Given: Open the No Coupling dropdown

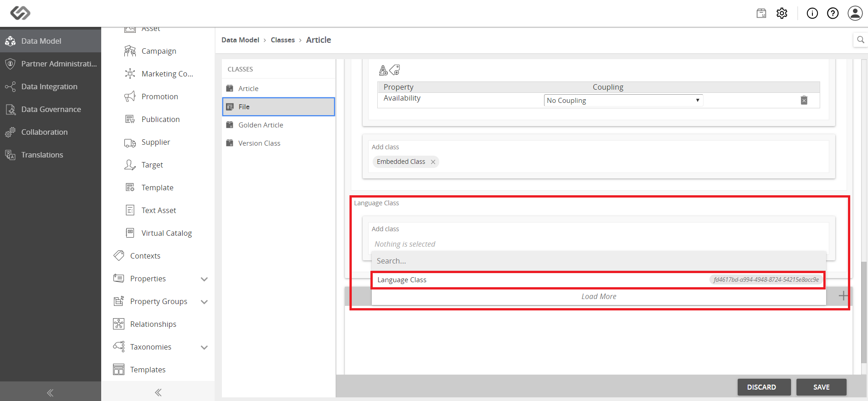Looking at the screenshot, I should click(623, 100).
